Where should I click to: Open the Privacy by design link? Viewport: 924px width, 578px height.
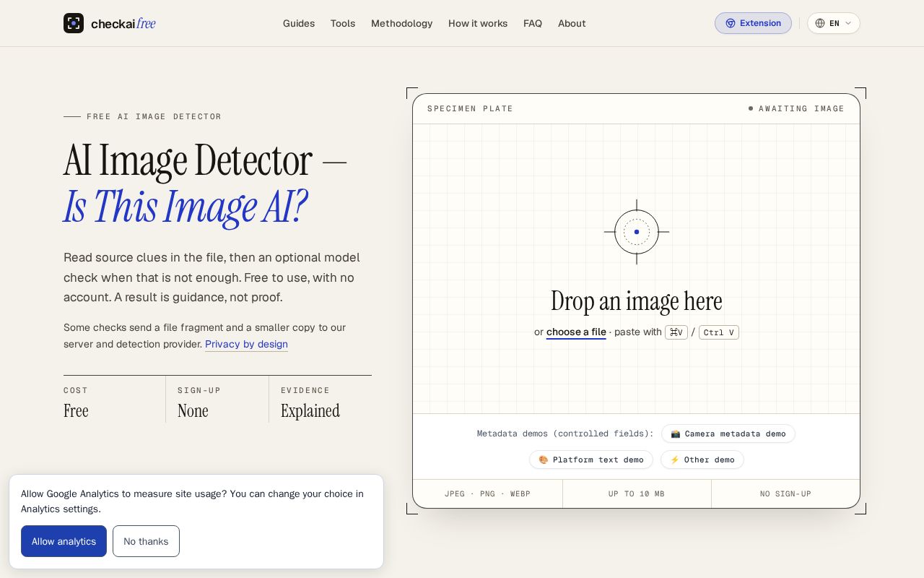click(246, 344)
